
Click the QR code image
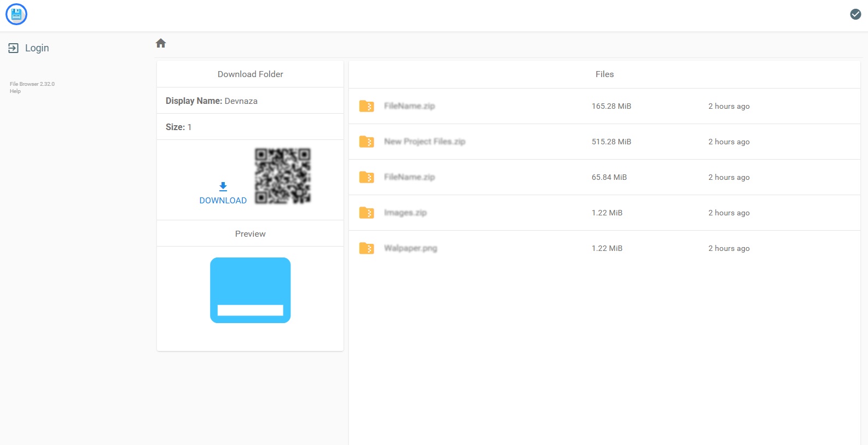(283, 176)
